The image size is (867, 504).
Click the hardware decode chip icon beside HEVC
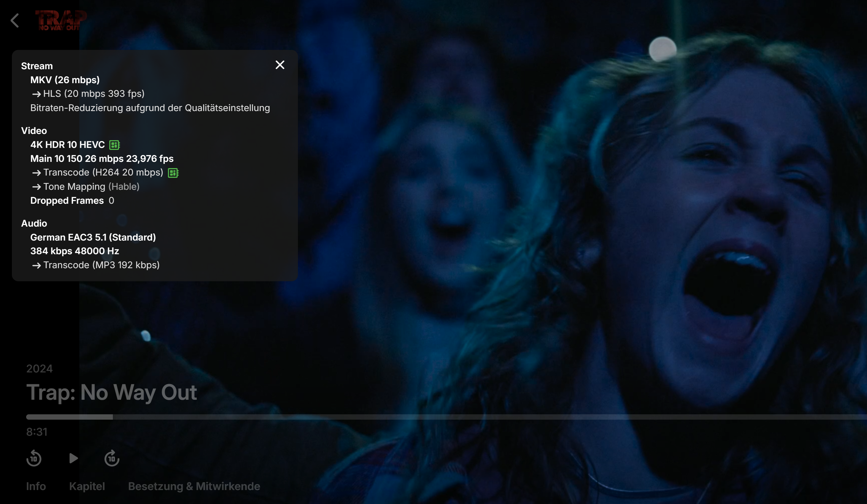point(114,145)
